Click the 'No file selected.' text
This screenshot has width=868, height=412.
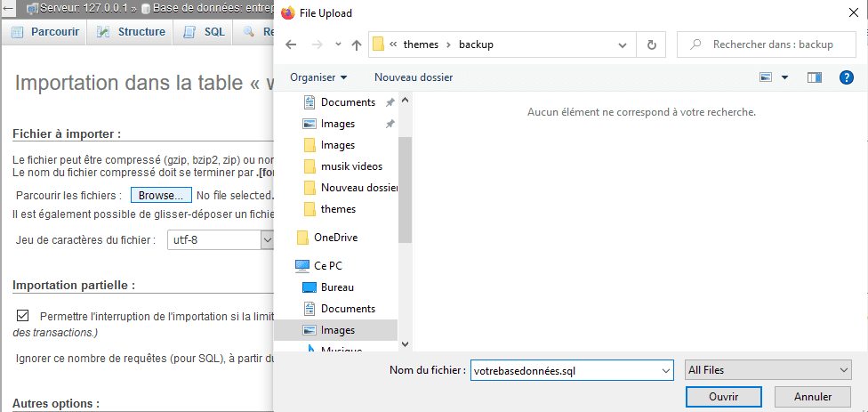(x=236, y=196)
